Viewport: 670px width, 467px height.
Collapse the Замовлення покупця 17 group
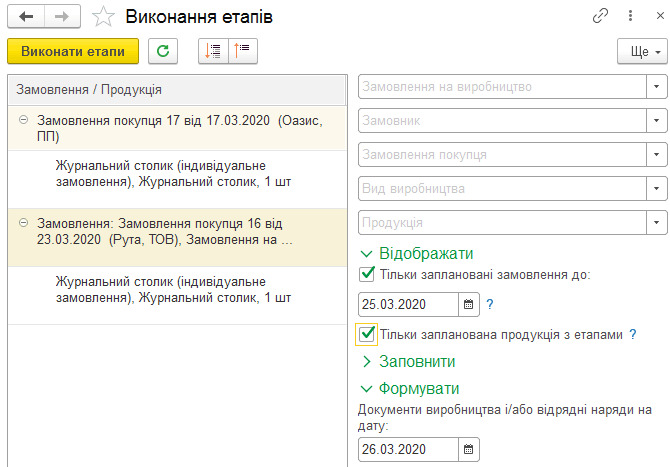pos(24,120)
